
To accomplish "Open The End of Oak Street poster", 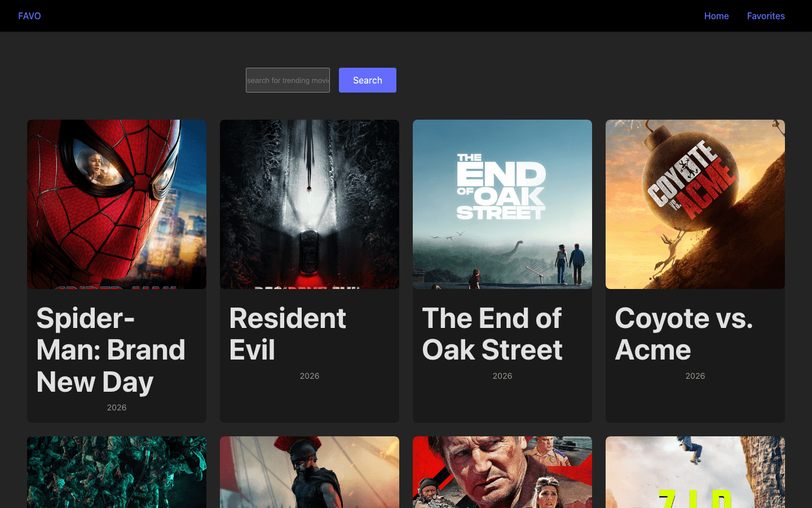I will pos(502,204).
